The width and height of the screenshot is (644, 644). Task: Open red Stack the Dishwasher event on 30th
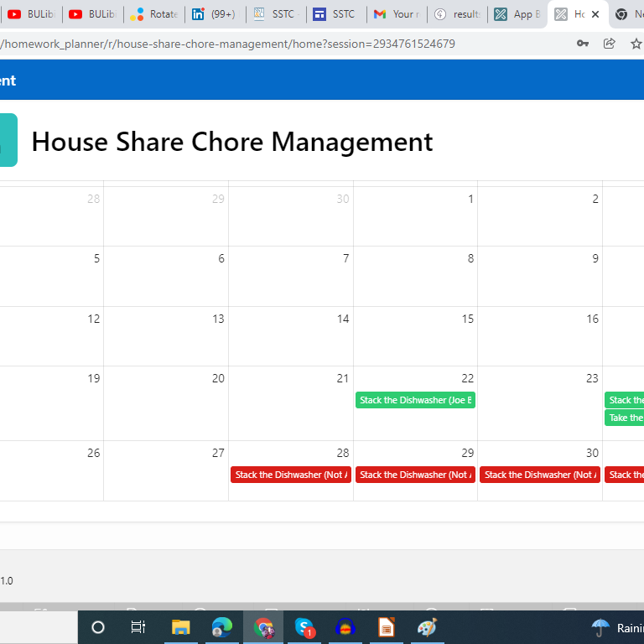(539, 475)
